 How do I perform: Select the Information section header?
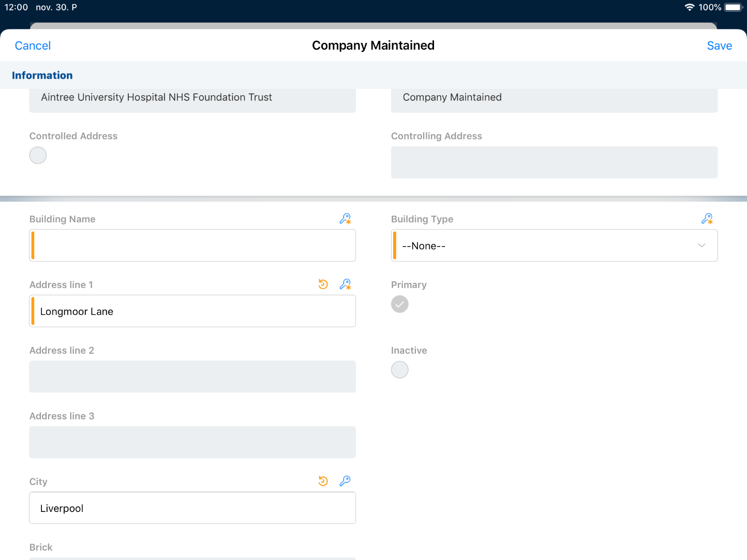[42, 75]
